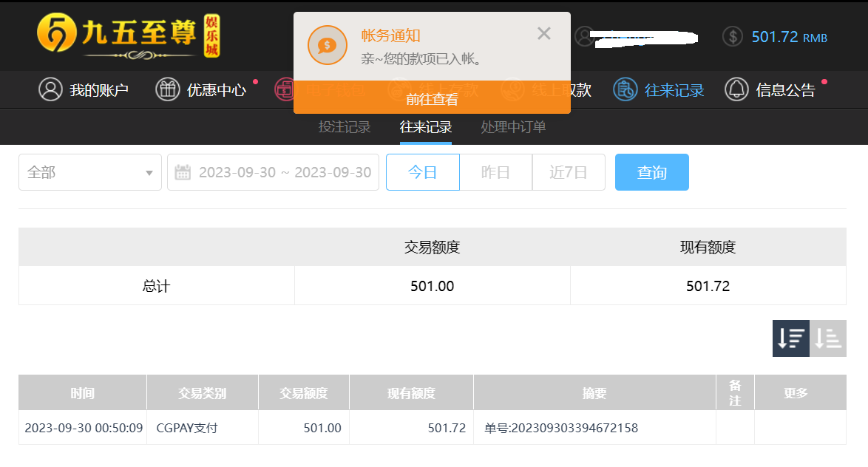Screen dimensions: 868x467
Task: Click the 帐务通知 notification title
Action: point(391,35)
